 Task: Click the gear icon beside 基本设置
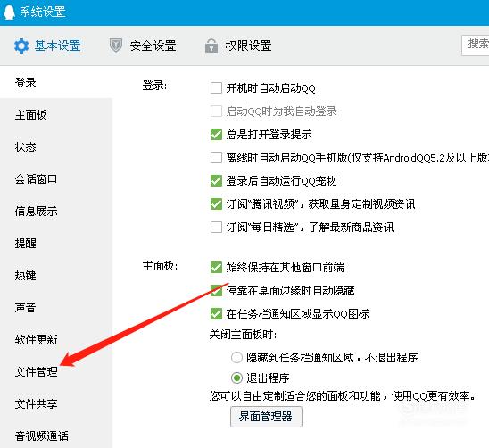[x=21, y=46]
